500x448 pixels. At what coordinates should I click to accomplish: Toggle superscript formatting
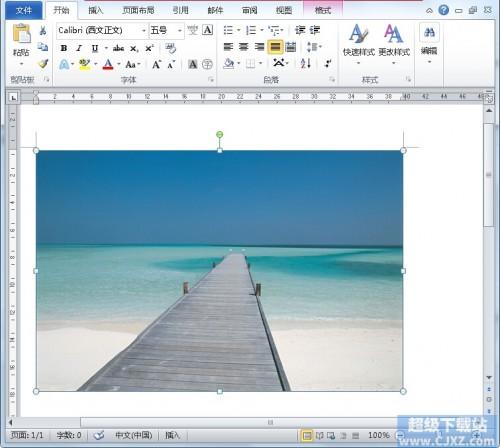[x=149, y=48]
